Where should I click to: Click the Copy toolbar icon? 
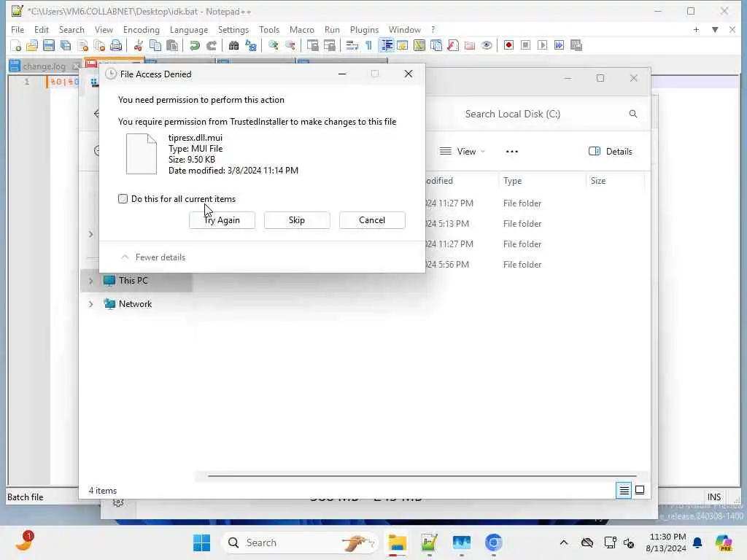[155, 46]
